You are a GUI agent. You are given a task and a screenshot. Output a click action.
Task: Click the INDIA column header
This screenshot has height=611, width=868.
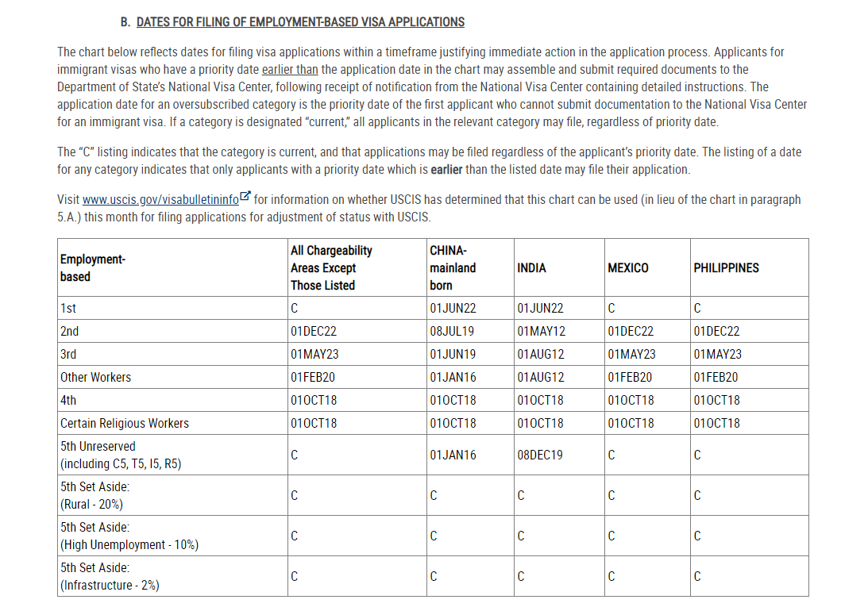(531, 268)
